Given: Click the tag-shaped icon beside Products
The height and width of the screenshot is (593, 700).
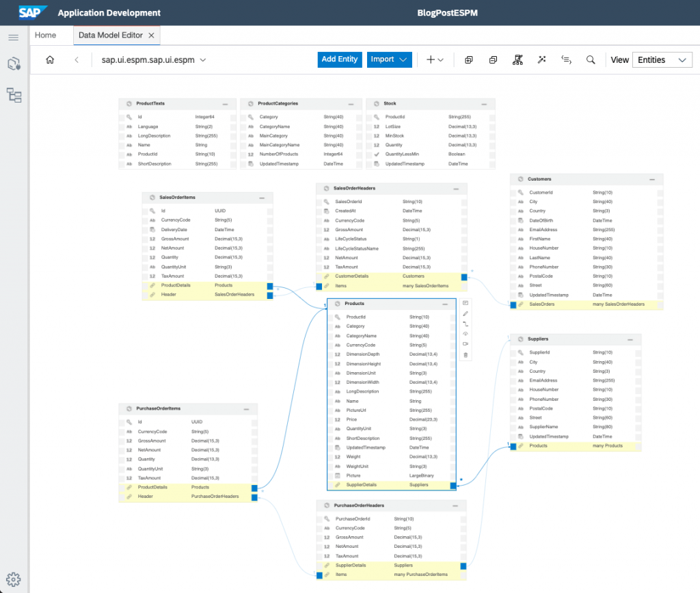Looking at the screenshot, I should click(466, 344).
